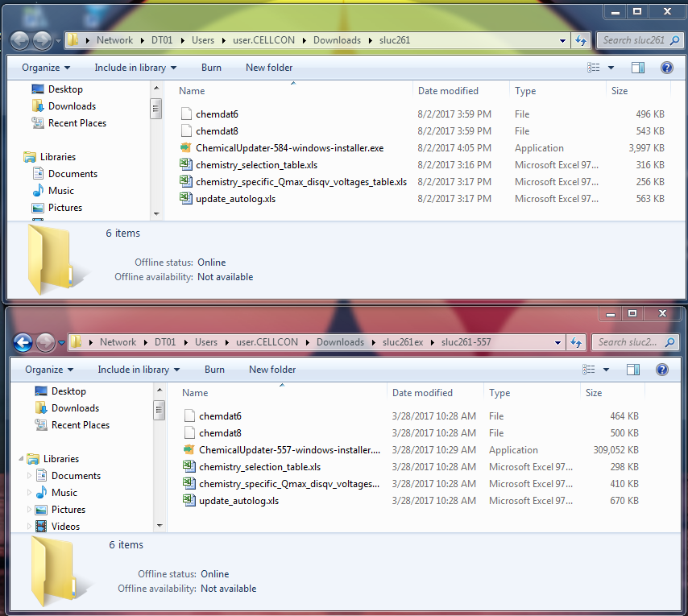The image size is (688, 616).
Task: Click New folder in the top window
Action: [269, 68]
